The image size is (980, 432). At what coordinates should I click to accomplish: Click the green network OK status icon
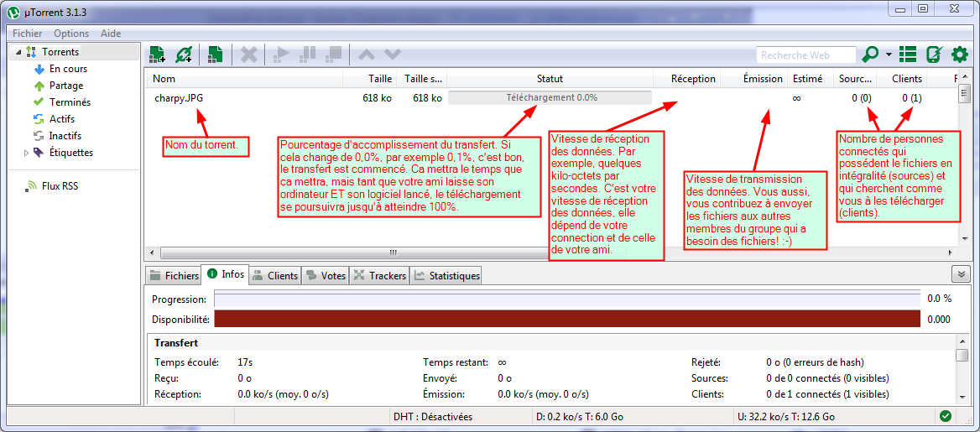pos(946,416)
